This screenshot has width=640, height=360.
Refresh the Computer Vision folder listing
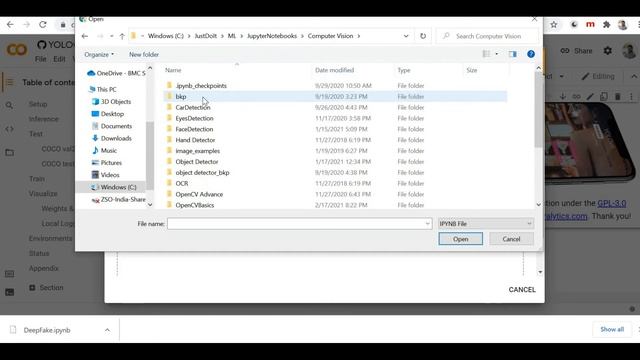point(423,36)
